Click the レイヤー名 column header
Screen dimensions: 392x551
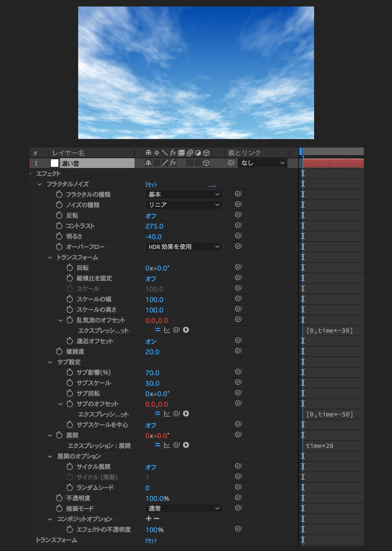[68, 152]
